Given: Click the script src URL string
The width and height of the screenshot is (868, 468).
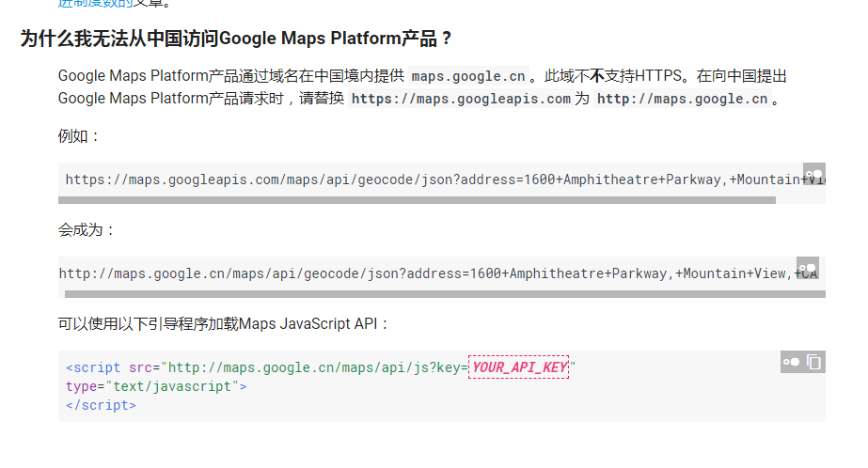Looking at the screenshot, I should click(310, 367).
